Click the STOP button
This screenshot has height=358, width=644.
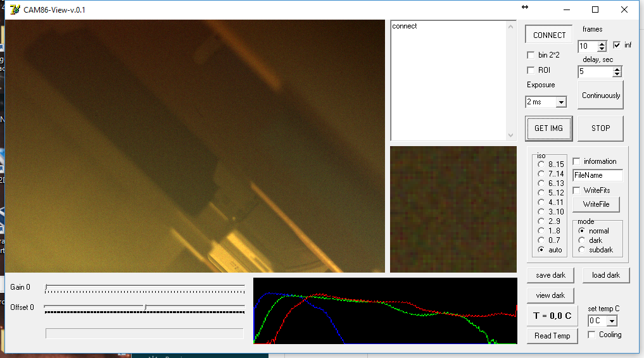600,128
